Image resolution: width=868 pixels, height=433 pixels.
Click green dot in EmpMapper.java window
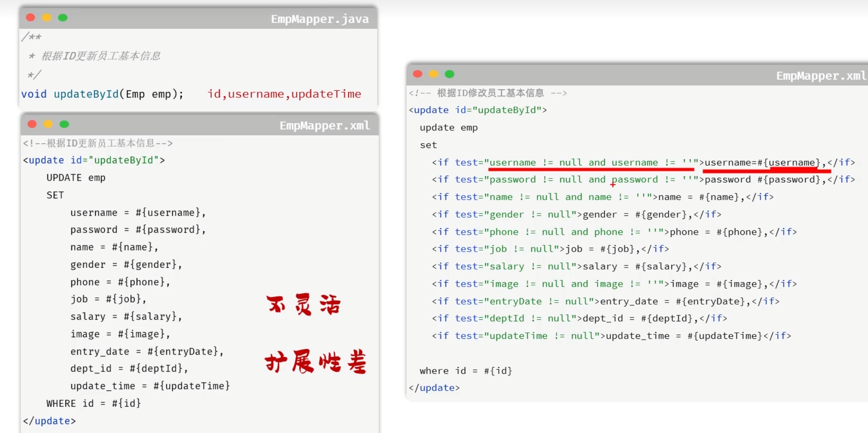[62, 17]
